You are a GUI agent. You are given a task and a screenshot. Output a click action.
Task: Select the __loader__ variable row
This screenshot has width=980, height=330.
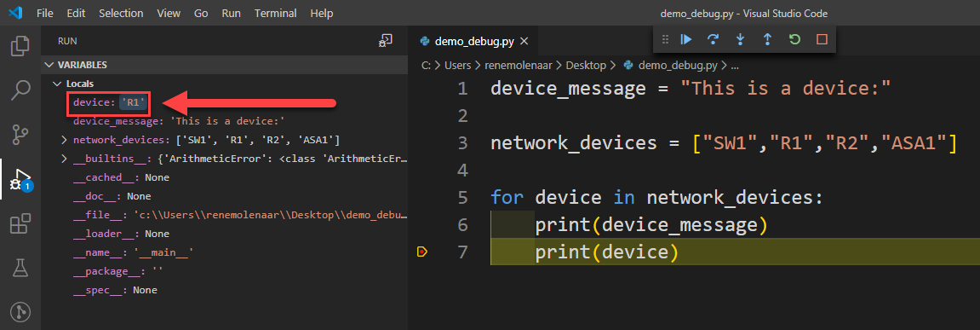pos(224,234)
